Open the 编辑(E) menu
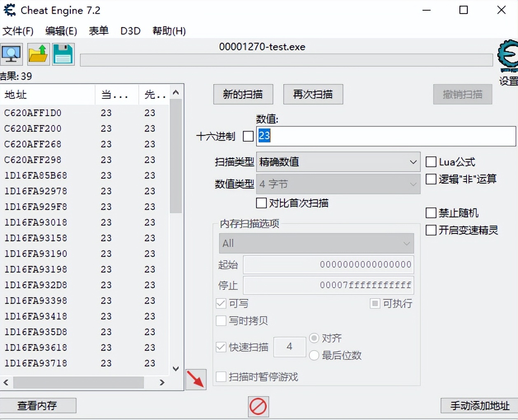The image size is (518, 420). (61, 31)
